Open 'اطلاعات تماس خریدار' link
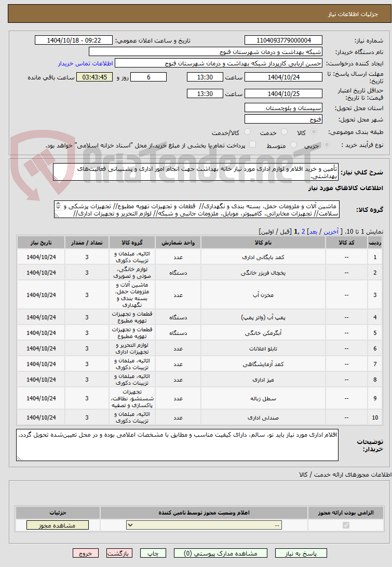 (85, 64)
